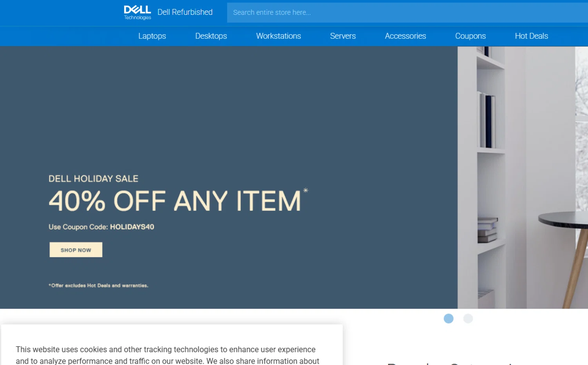Screen dimensions: 588x365
Task: Go to the Desktops category
Action: click(x=211, y=36)
